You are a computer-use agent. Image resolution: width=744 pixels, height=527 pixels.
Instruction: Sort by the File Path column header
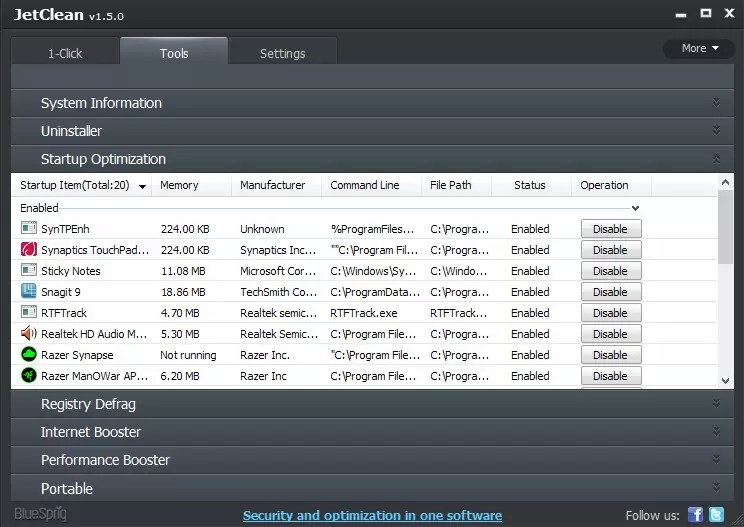[456, 185]
